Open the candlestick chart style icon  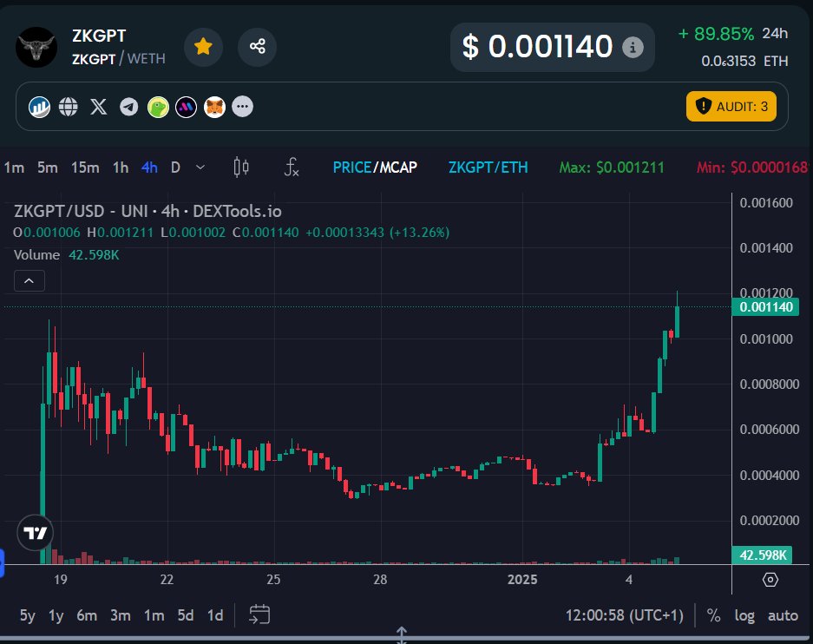(x=241, y=168)
